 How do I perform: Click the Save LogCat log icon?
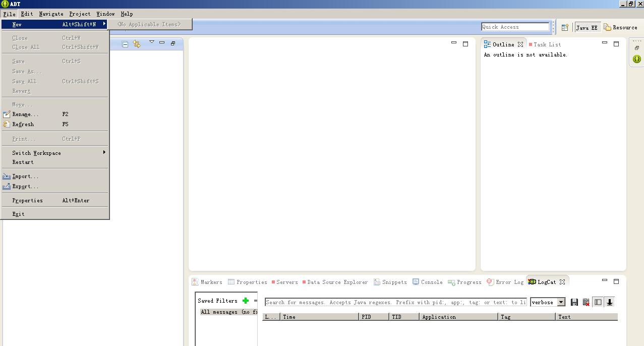(574, 302)
